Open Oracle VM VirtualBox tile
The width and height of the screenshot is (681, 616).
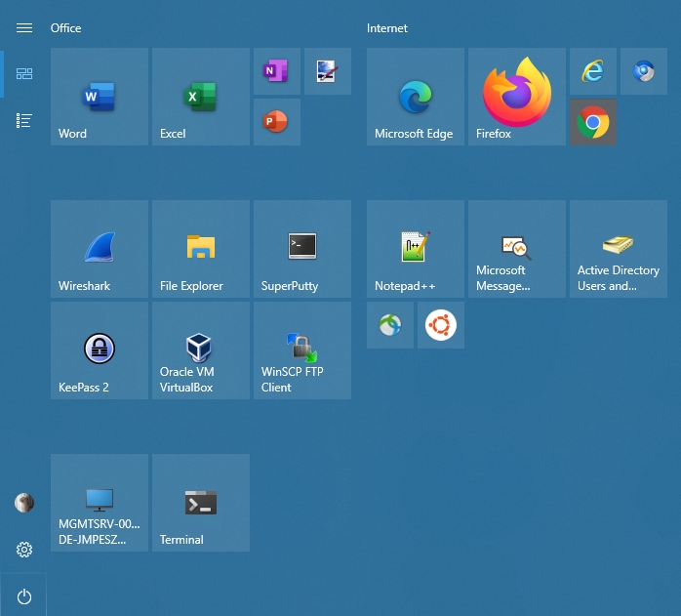tap(201, 350)
